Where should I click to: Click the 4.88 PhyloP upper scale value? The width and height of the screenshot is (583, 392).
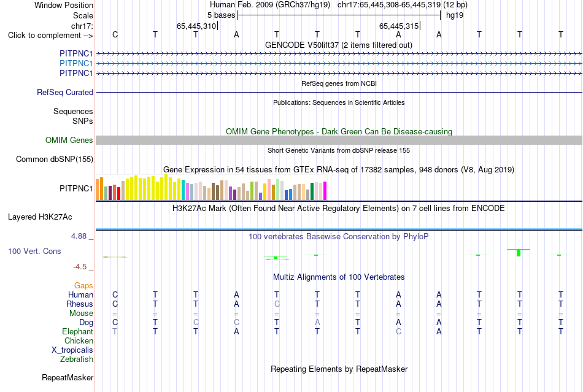point(79,236)
